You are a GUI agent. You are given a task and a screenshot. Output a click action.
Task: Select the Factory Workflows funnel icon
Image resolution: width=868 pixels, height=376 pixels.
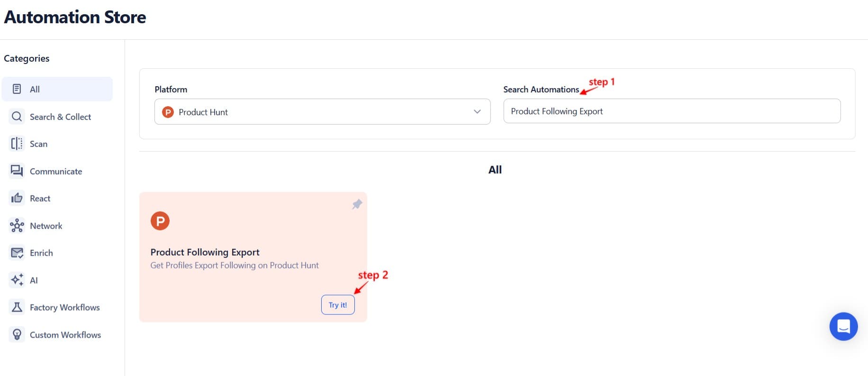click(17, 307)
